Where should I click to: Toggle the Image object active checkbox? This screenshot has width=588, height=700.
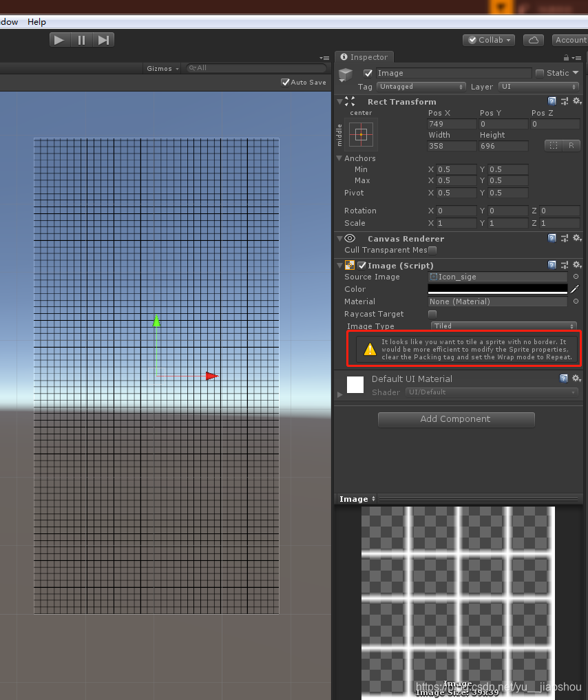(368, 73)
